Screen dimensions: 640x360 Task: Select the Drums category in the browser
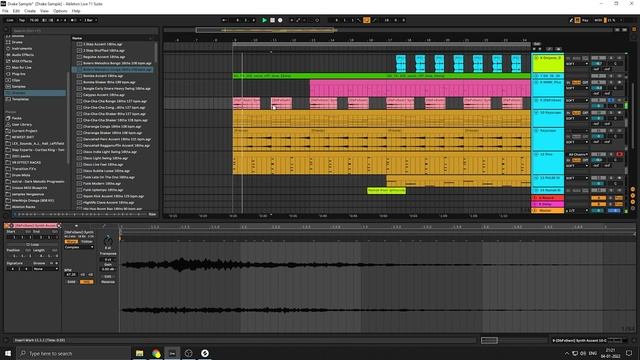[x=17, y=42]
